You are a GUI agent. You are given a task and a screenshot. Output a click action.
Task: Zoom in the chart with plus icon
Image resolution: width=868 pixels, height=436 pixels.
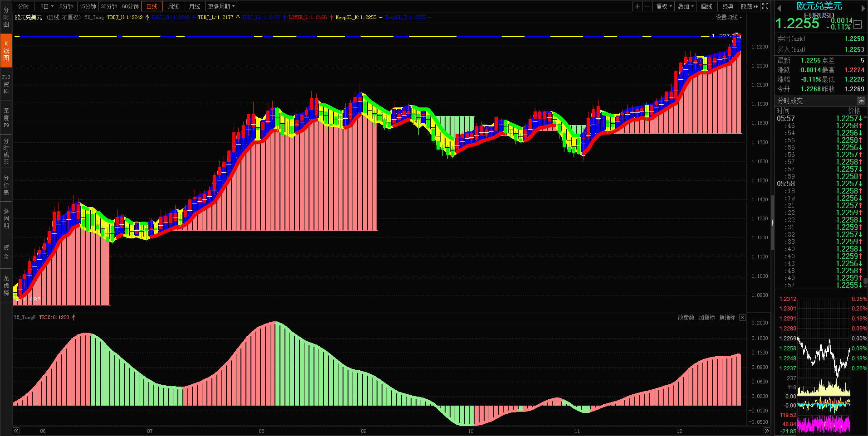point(638,6)
